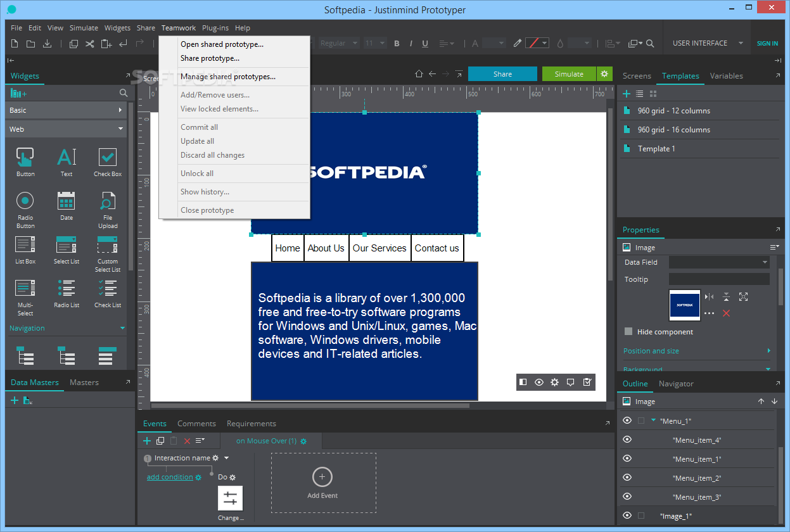Toggle Underline text formatting
Image resolution: width=790 pixels, height=532 pixels.
coord(425,44)
